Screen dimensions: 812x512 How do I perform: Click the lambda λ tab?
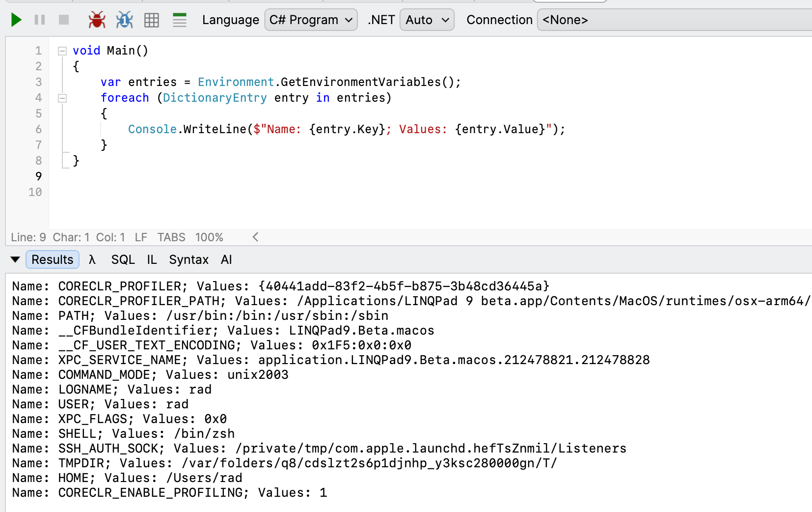click(92, 259)
